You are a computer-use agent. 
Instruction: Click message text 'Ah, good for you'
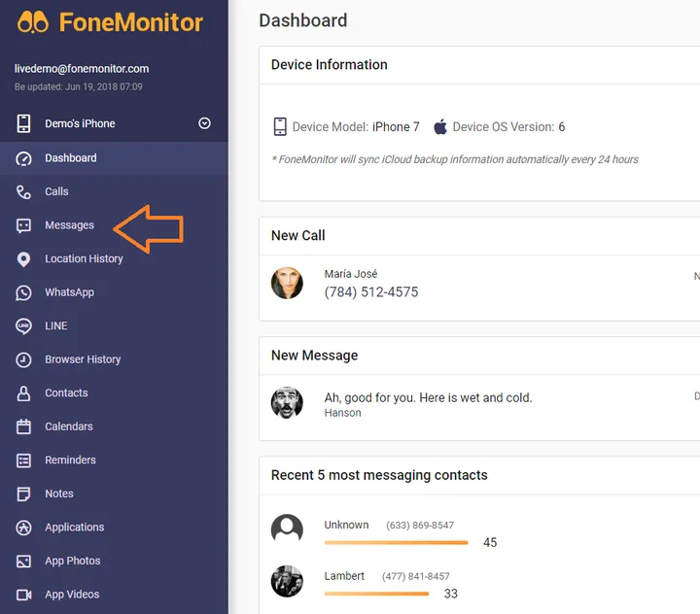tap(428, 397)
